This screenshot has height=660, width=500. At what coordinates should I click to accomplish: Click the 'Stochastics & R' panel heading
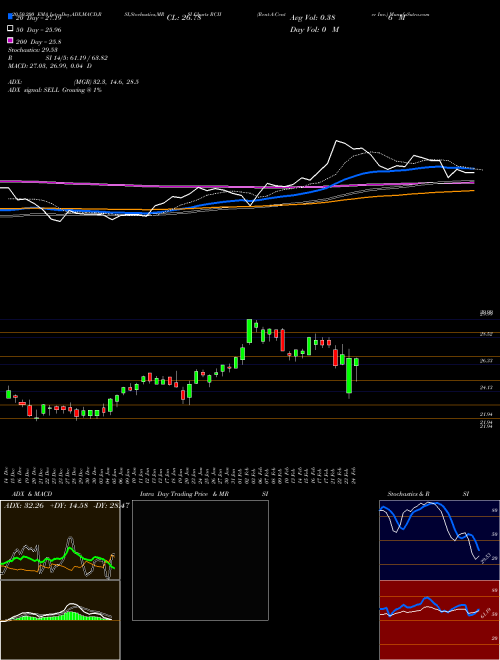click(408, 494)
